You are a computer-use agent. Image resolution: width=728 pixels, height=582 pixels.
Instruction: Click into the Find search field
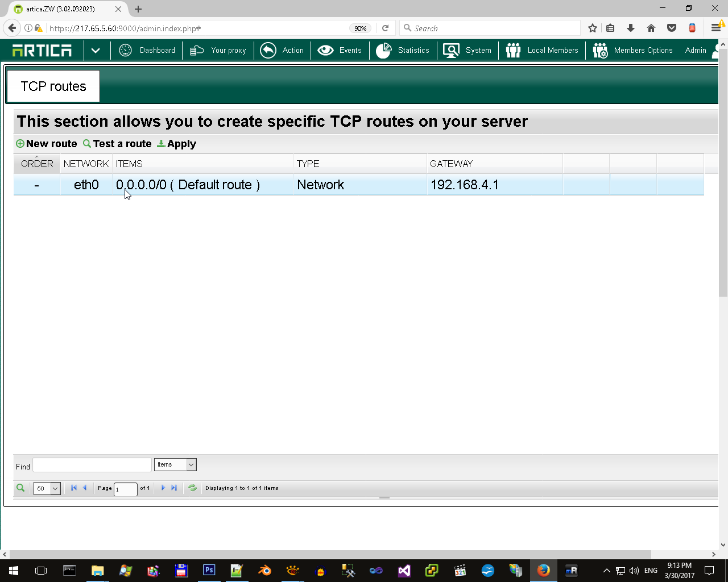[x=92, y=465]
